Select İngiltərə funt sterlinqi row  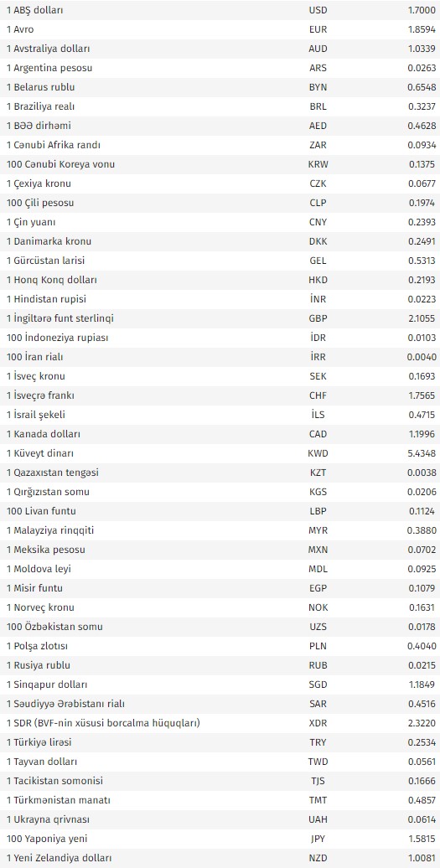pos(220,318)
